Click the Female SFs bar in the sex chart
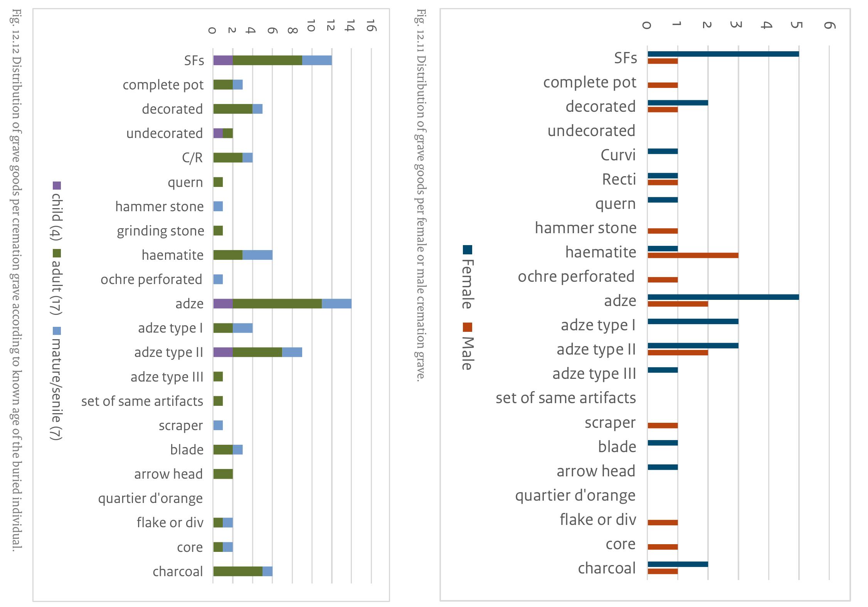The height and width of the screenshot is (607, 868). [x=723, y=54]
